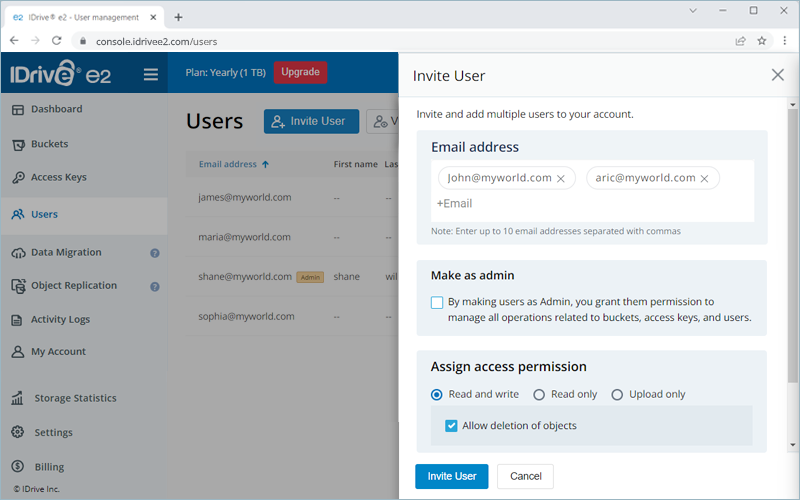Close the Invite User panel
Viewport: 800px width, 500px height.
click(778, 75)
